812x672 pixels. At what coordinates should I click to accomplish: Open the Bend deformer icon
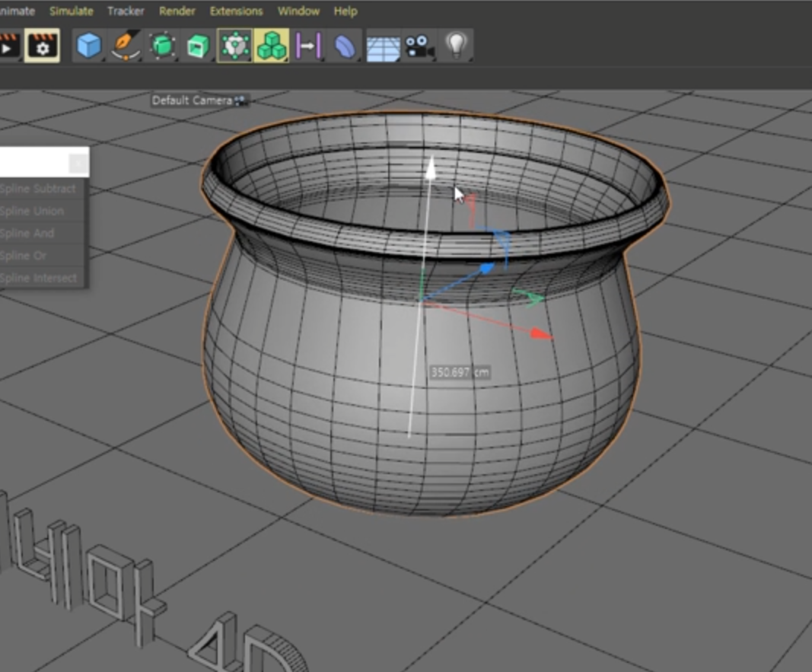coord(345,46)
